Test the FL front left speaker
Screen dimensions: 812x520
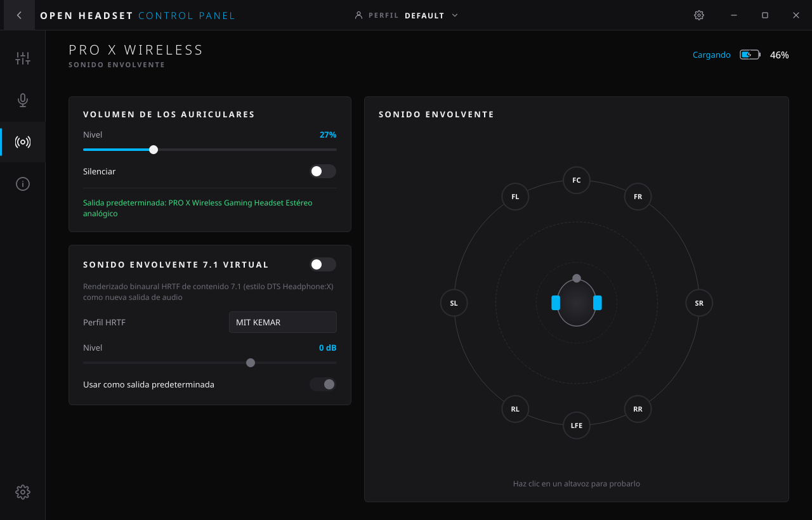pos(515,197)
